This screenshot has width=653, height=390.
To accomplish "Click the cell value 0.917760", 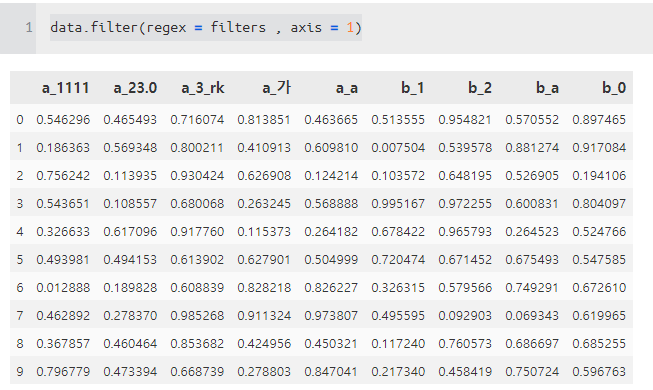I will (197, 231).
